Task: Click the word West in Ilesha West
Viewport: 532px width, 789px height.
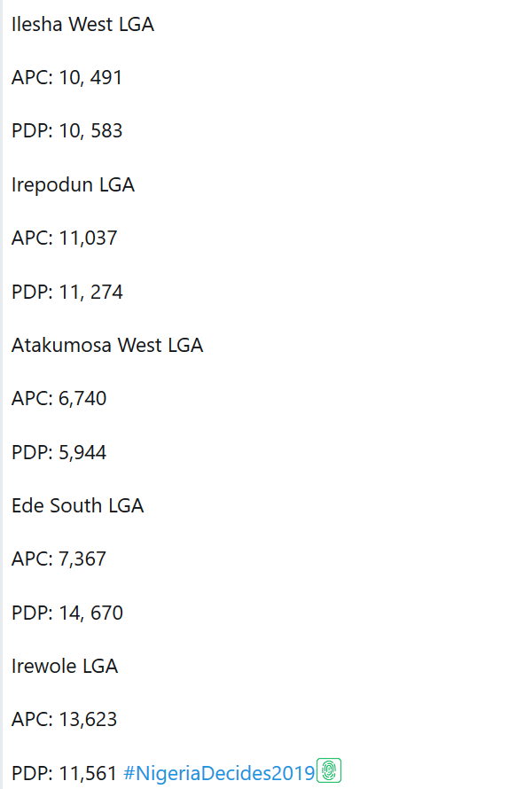Action: coord(90,25)
